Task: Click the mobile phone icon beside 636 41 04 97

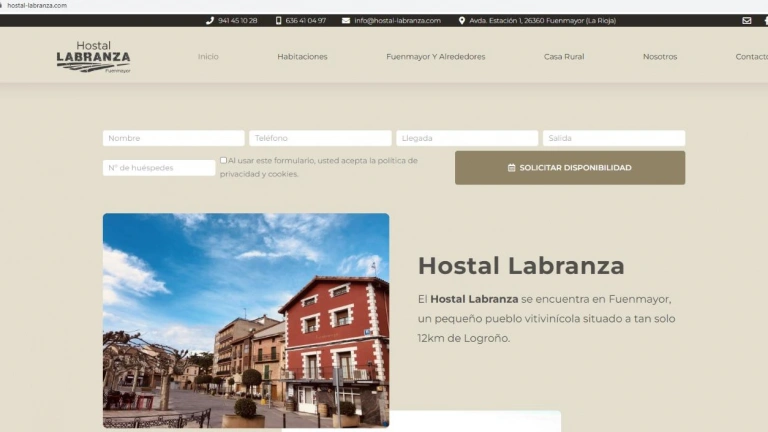Action: click(279, 20)
